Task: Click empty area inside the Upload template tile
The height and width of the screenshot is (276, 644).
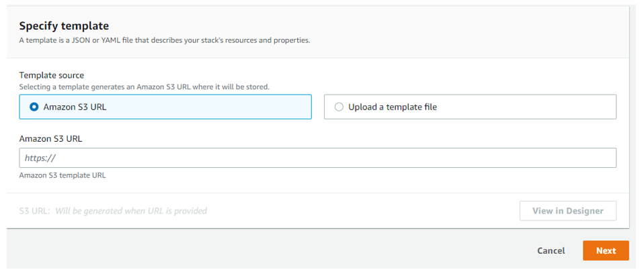Action: pyautogui.click(x=526, y=107)
